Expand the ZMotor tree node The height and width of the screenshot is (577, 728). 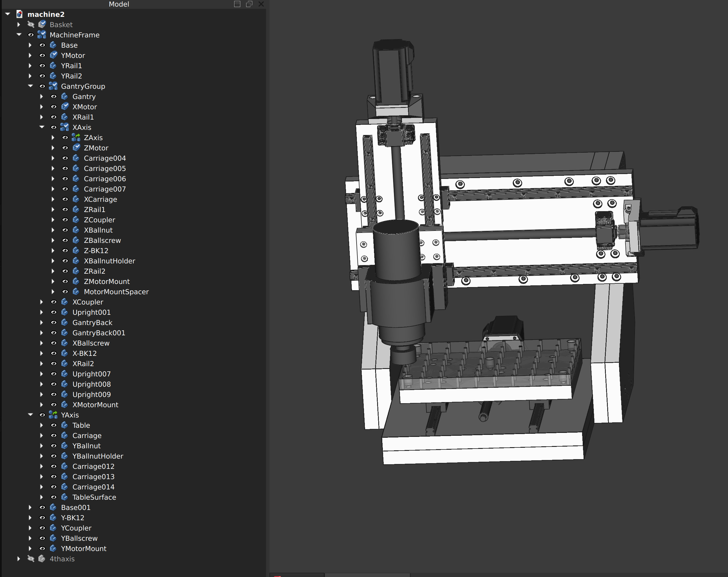click(53, 148)
